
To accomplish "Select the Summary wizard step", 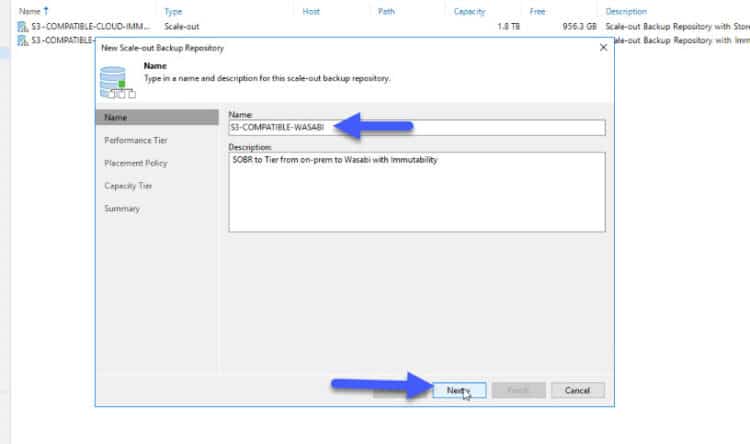I will 122,209.
